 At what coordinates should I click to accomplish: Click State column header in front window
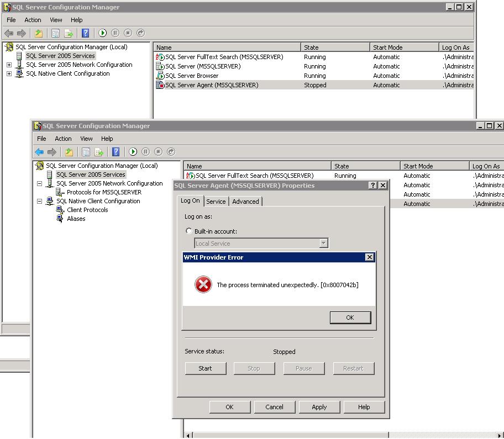(x=365, y=166)
